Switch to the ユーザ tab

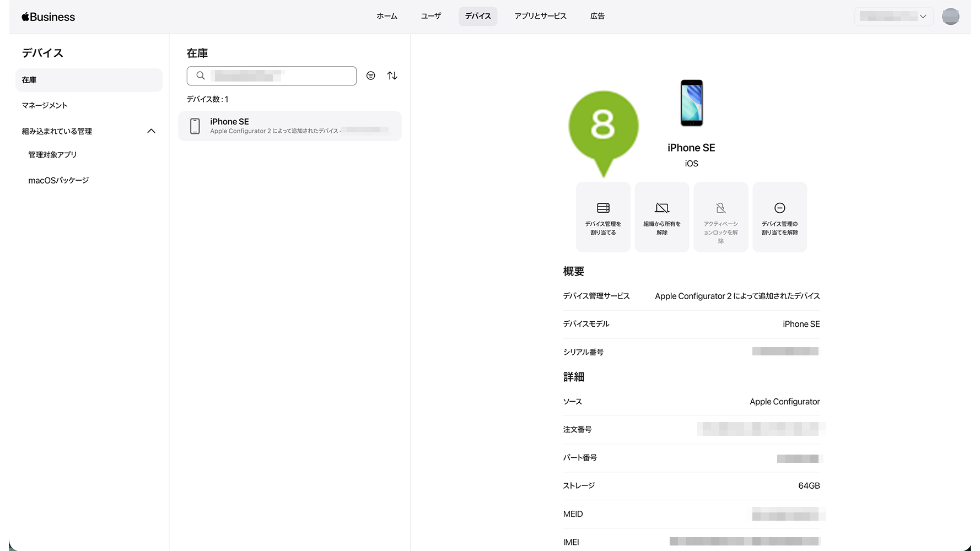point(430,17)
